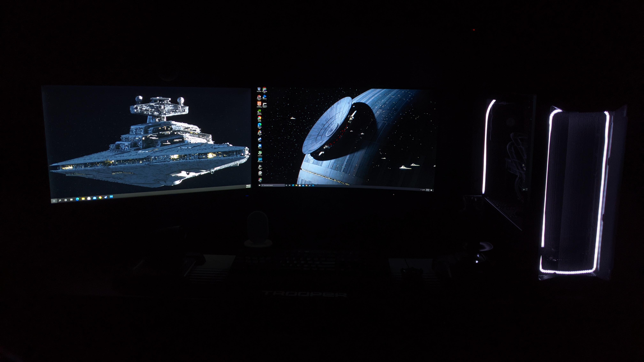
Task: Open the Start menu
Action: pos(260,185)
